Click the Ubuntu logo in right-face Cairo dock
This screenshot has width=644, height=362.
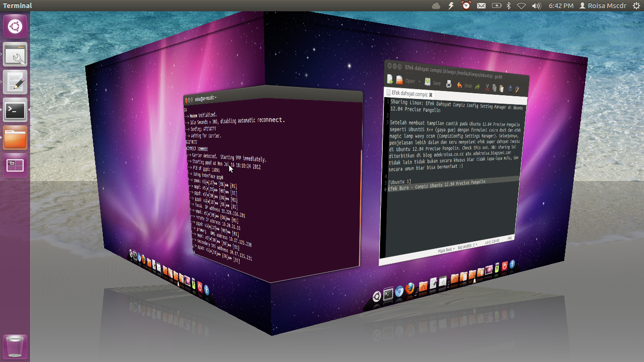click(377, 296)
